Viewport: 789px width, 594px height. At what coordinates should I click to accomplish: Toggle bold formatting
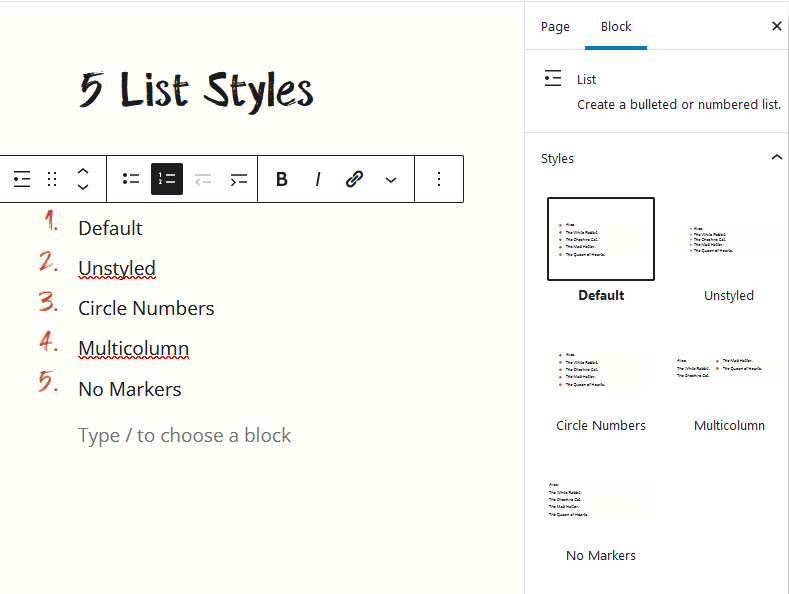pyautogui.click(x=282, y=179)
